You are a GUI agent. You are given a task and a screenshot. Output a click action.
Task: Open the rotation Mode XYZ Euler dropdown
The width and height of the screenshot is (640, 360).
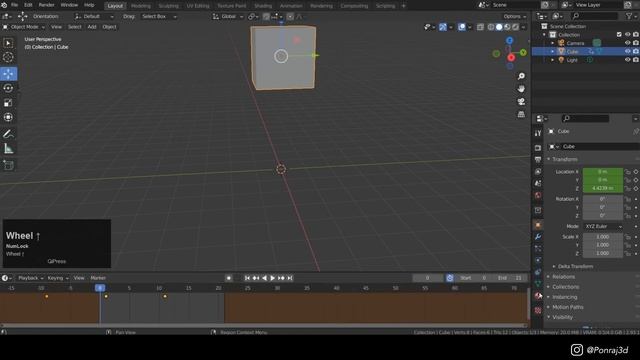pyautogui.click(x=603, y=226)
